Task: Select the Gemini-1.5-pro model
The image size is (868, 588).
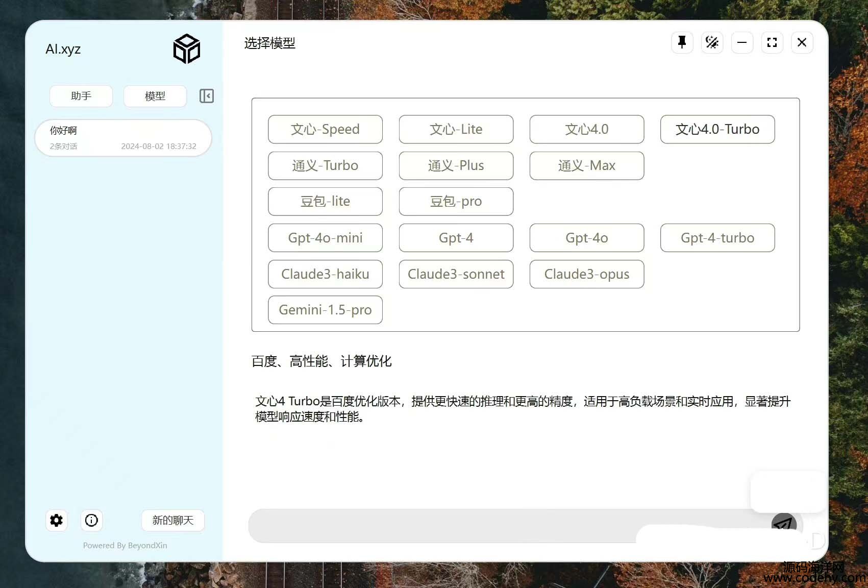Action: click(325, 310)
